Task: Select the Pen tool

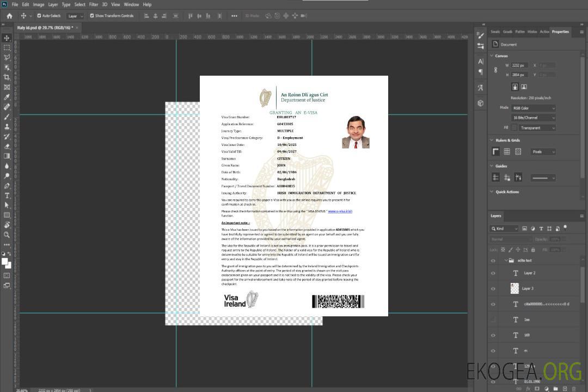Action: point(7,186)
